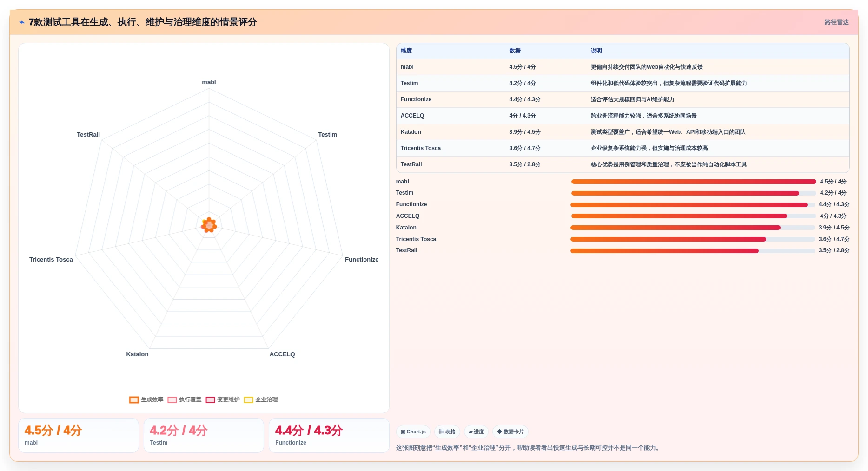
Task: Select the Testim table row name
Action: 409,83
